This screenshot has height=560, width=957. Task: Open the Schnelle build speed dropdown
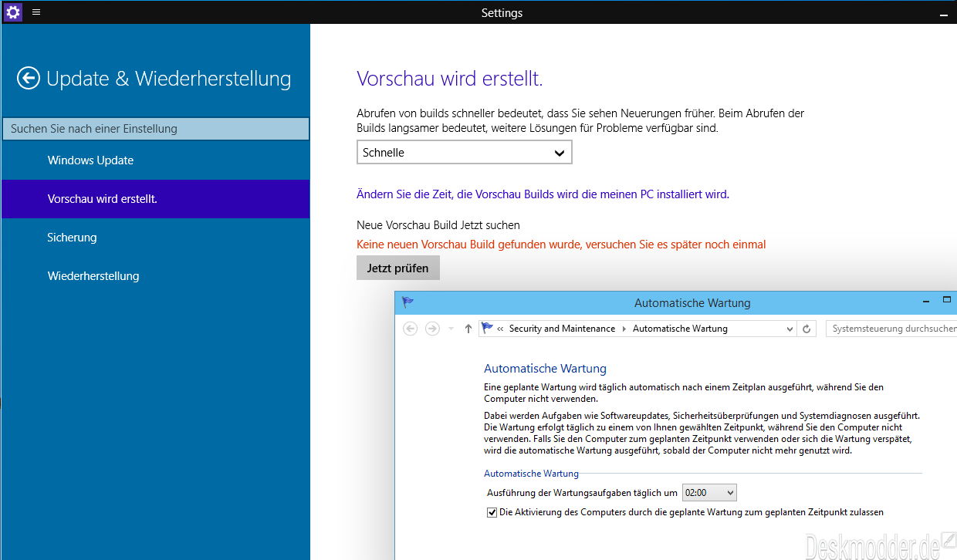click(464, 153)
